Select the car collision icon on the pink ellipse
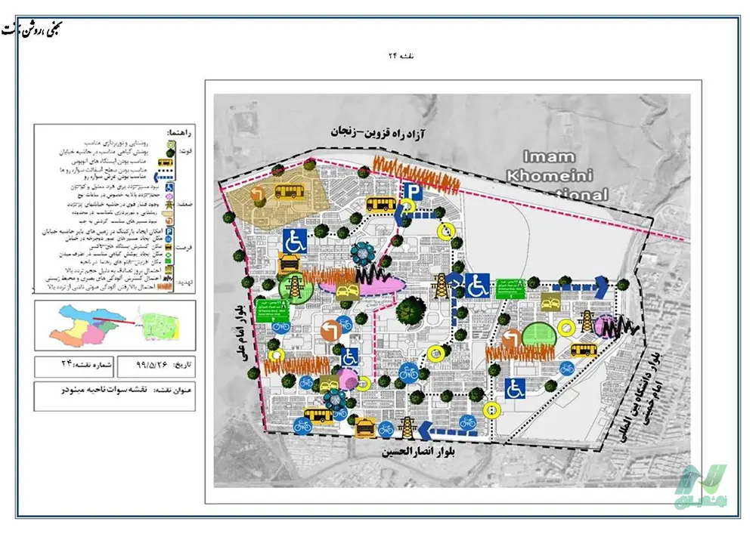 click(347, 292)
